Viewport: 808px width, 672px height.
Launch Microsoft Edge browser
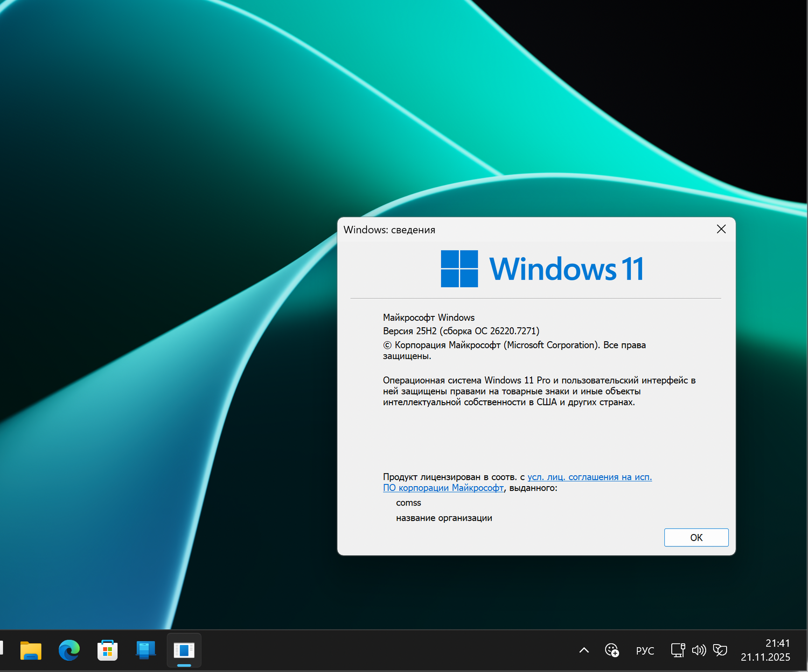coord(69,650)
